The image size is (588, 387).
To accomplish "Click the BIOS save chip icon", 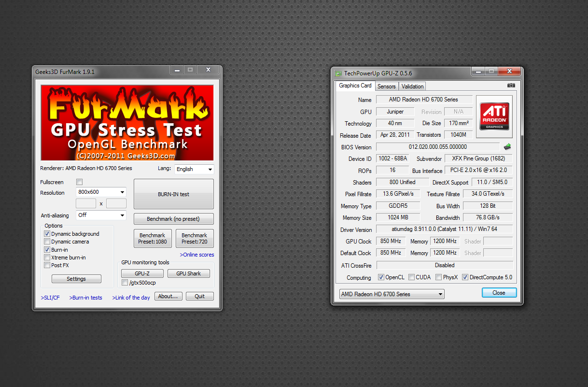I will point(507,147).
